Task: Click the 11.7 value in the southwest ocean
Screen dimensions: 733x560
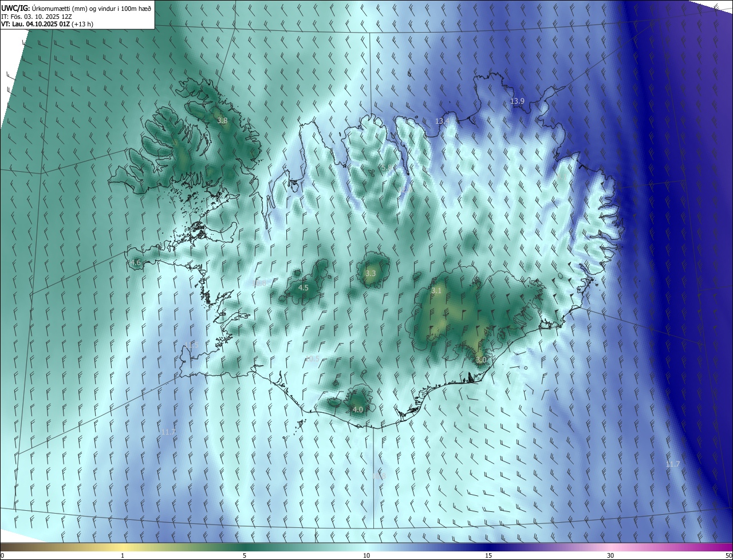Action: 168,432
